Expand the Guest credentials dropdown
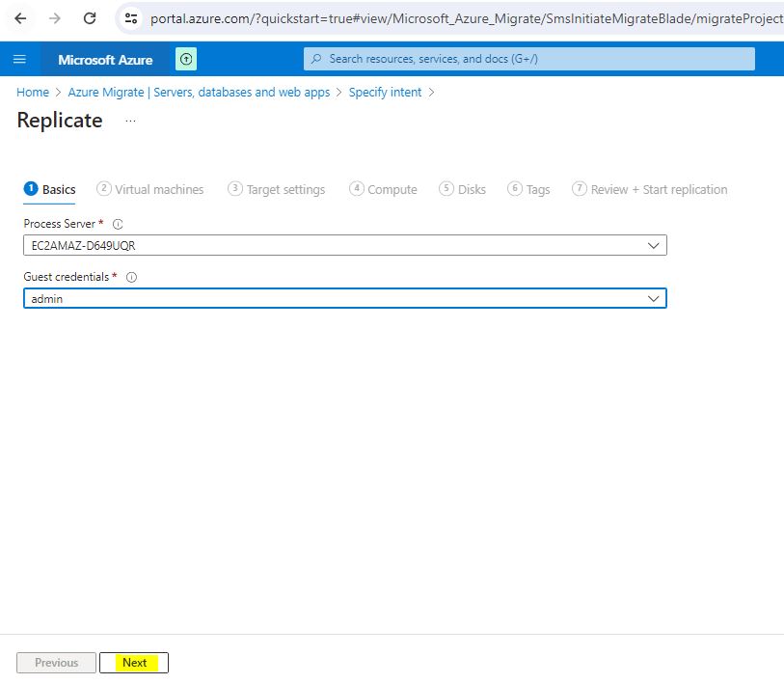 pyautogui.click(x=654, y=299)
